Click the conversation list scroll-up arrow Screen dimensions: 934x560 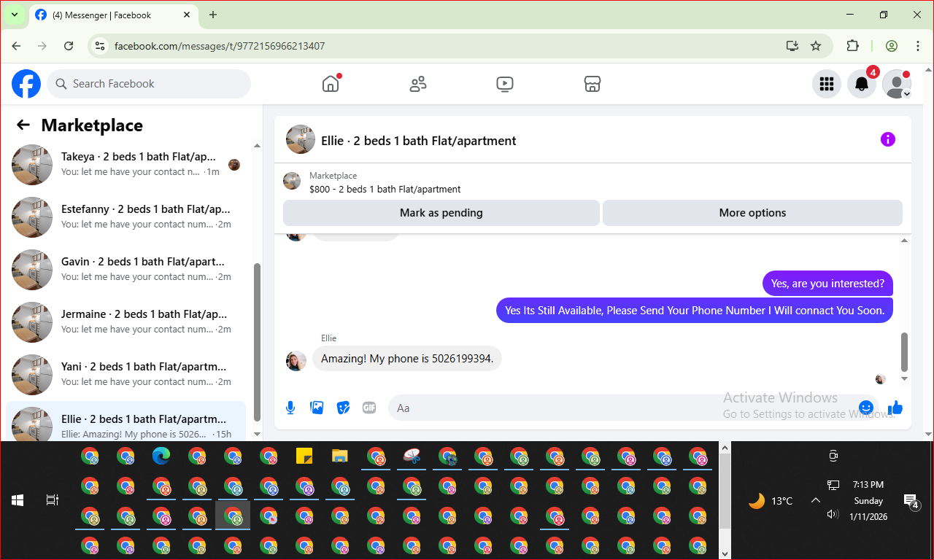[x=257, y=146]
